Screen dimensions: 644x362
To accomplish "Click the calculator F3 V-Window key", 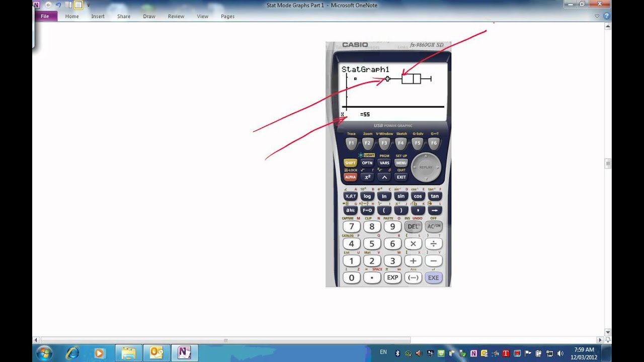I will click(x=384, y=143).
